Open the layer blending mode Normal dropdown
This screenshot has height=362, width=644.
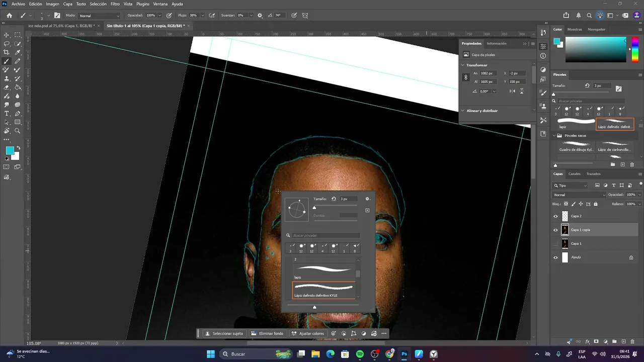(x=579, y=195)
